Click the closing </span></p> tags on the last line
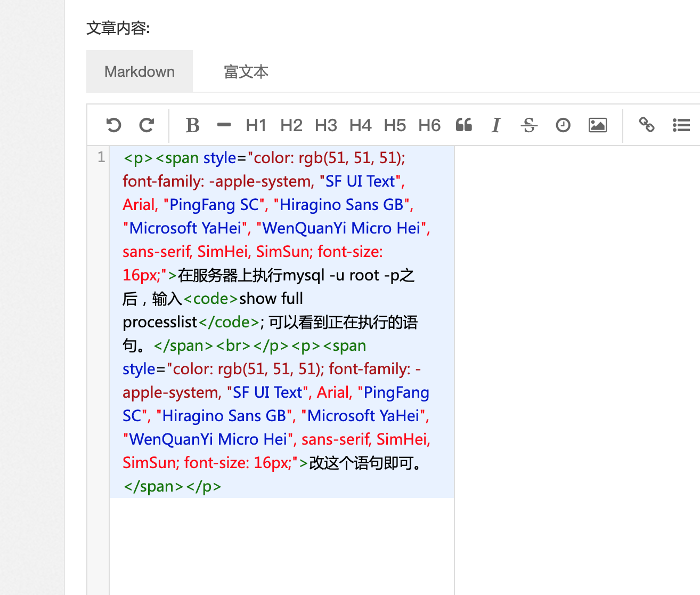This screenshot has width=700, height=595. 172,486
